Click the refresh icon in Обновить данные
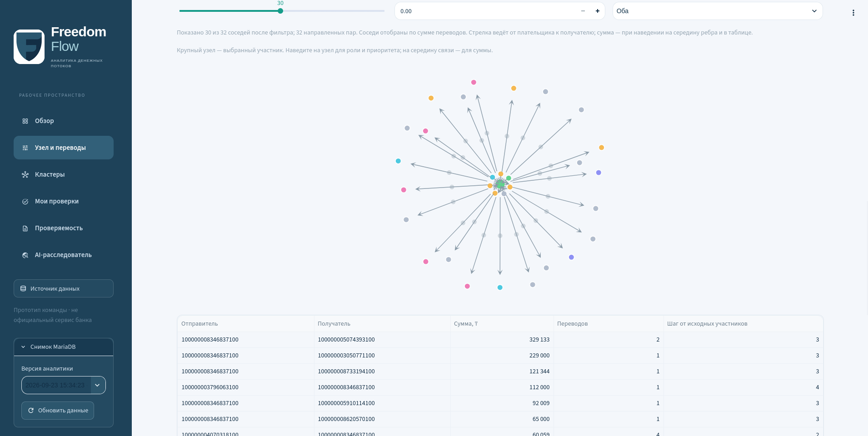 coord(31,411)
